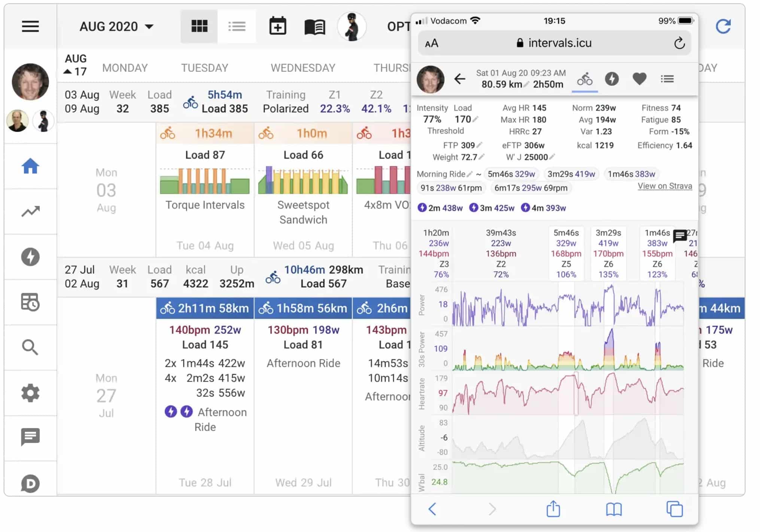Switch the calendar to list view
This screenshot has height=532, width=760.
[237, 26]
